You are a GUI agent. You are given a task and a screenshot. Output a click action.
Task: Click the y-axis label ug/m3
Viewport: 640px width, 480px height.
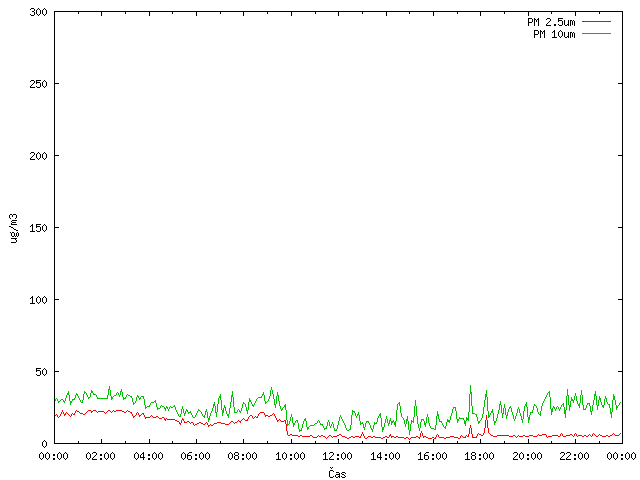coord(14,228)
